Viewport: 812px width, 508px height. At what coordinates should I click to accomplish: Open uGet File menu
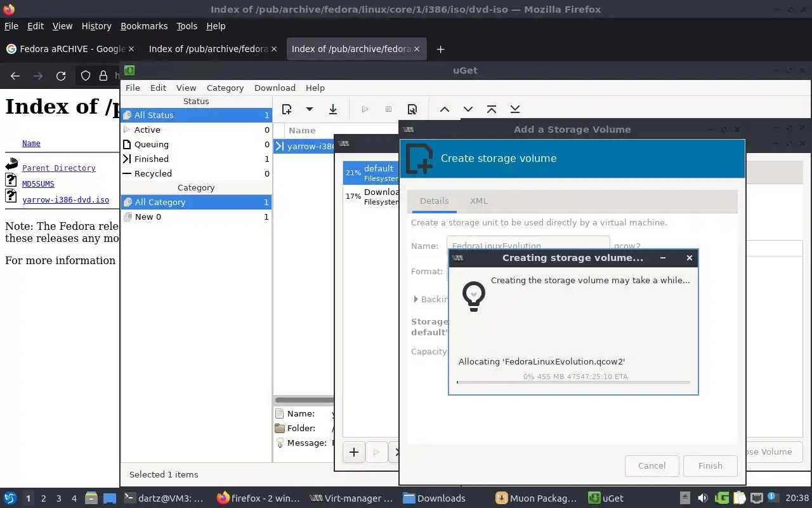[x=133, y=88]
